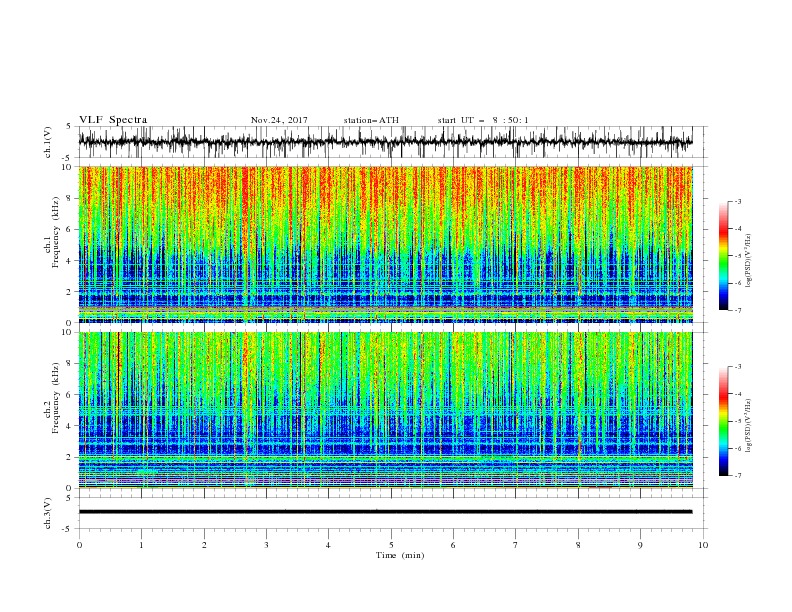Click the "Time (min)" axis label
Image resolution: width=792 pixels, height=612 pixels.
pyautogui.click(x=400, y=555)
